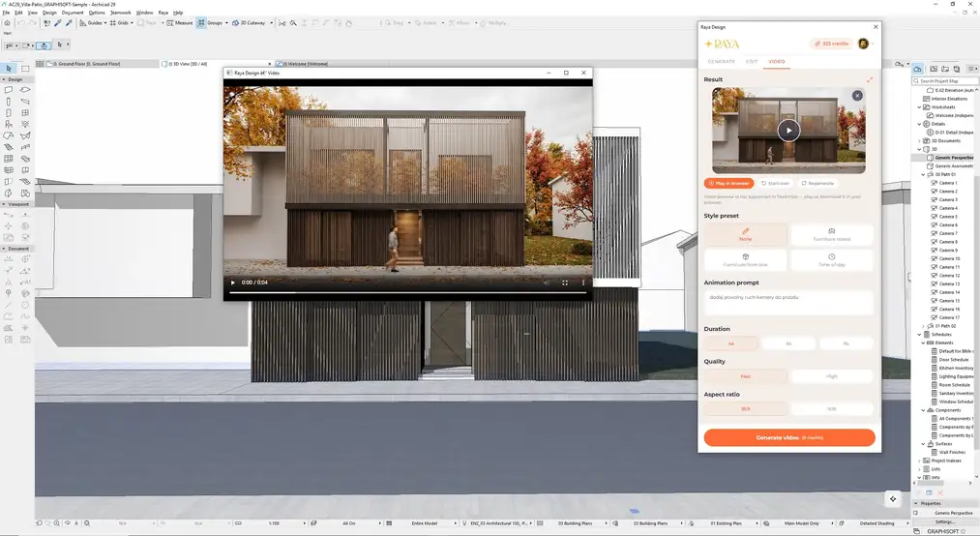Viewport: 980px width, 536px height.
Task: Select the Time of day preset
Action: coord(831,260)
